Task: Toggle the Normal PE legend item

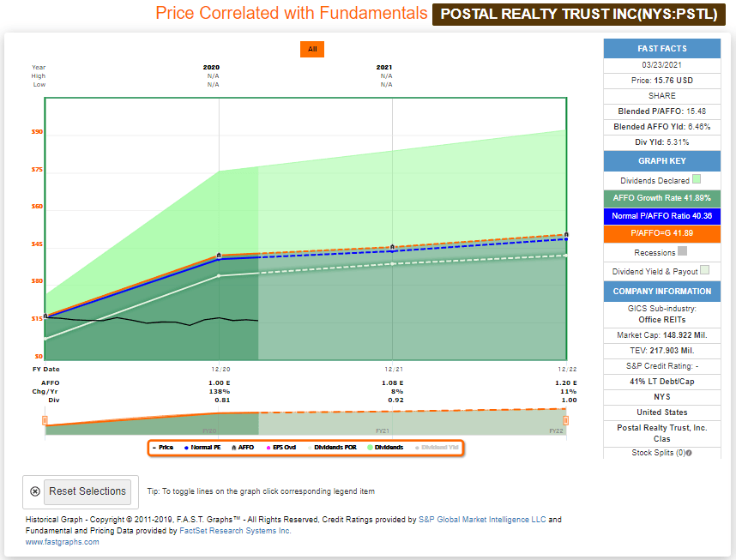Action: [202, 448]
